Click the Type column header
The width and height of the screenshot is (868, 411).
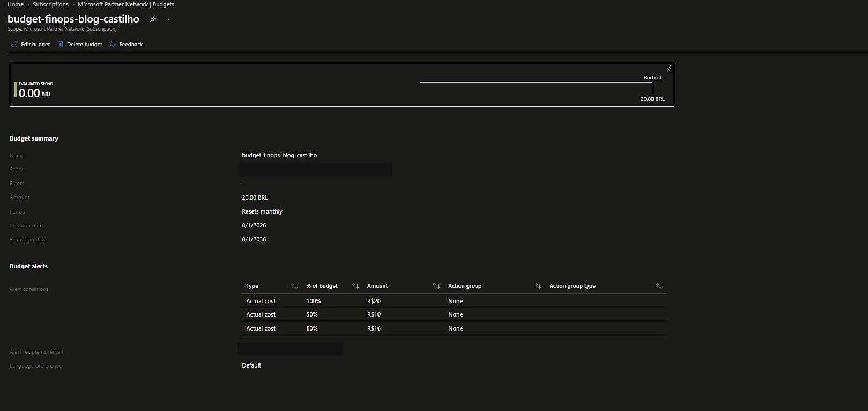(x=252, y=286)
